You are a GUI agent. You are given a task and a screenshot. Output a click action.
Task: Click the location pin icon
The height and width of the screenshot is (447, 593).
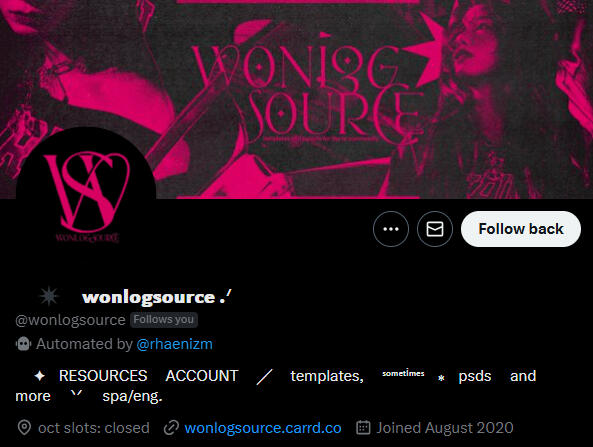tap(24, 428)
